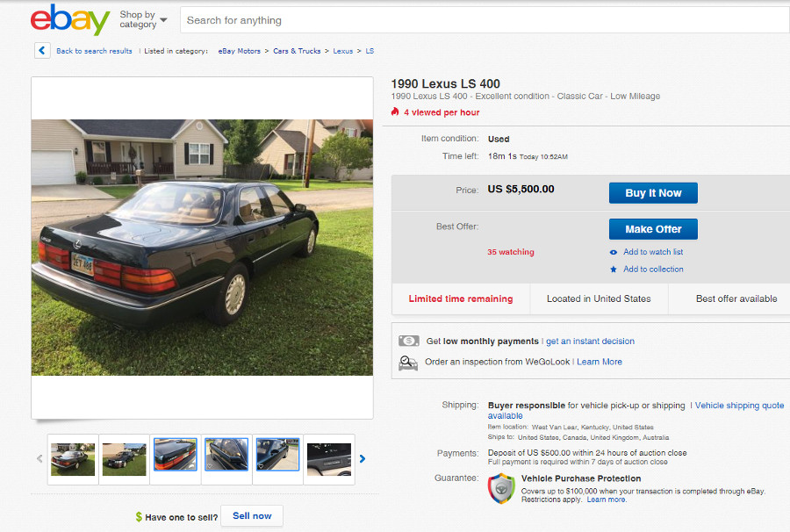Select the first car photo thumbnail
Viewport: 790px width, 532px height.
pos(73,459)
